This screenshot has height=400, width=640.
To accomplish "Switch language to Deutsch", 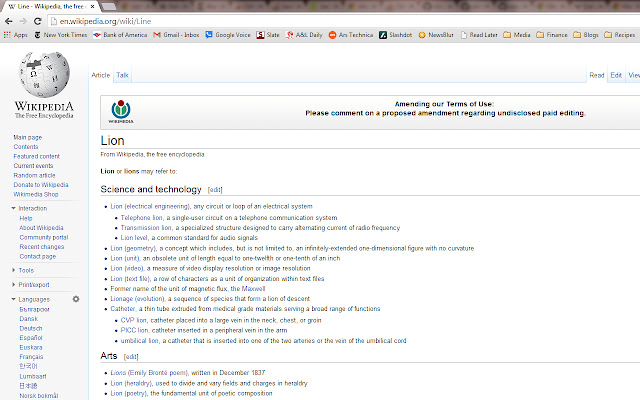I will click(x=31, y=328).
